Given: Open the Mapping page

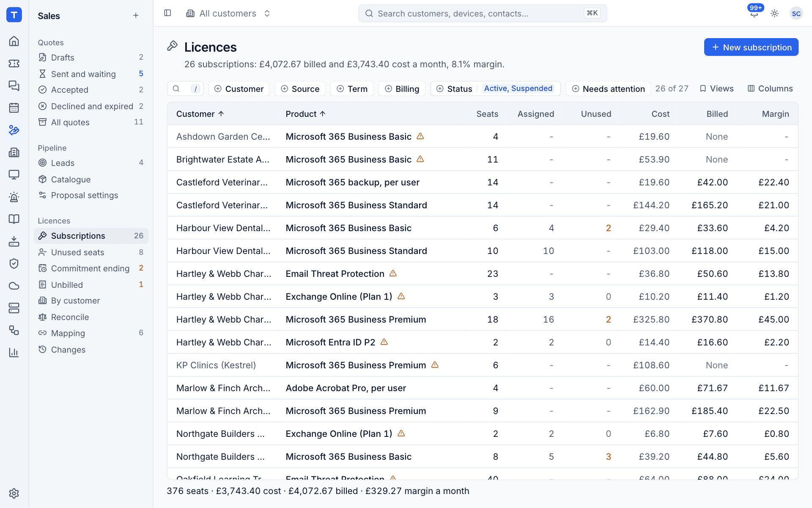Looking at the screenshot, I should tap(91, 333).
